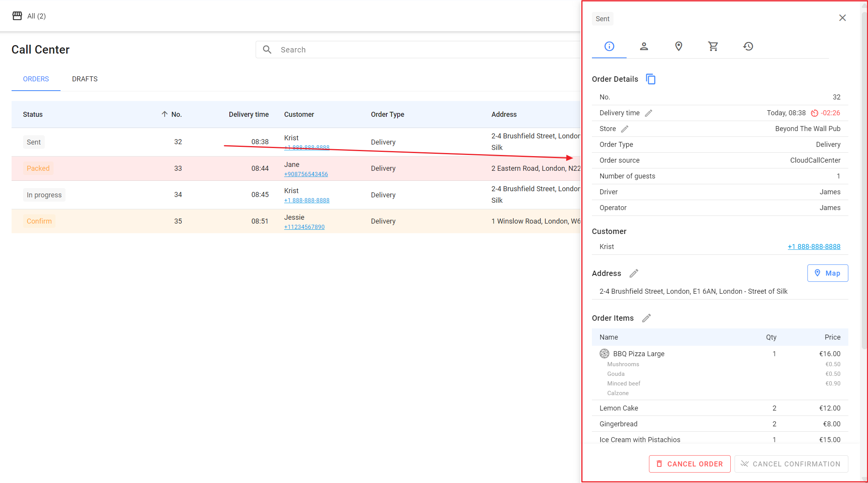Click the Customer column header
This screenshot has height=483, width=868.
299,114
